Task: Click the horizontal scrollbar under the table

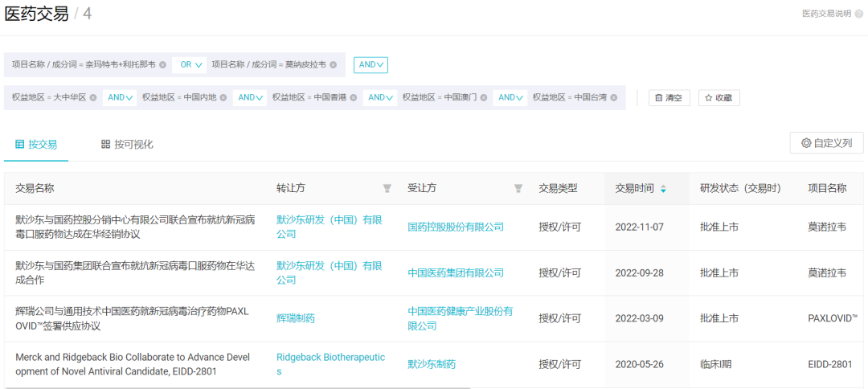Action: point(237,387)
